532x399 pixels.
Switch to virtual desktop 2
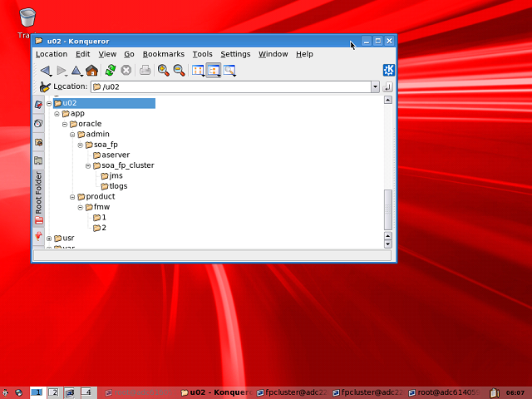coord(53,392)
